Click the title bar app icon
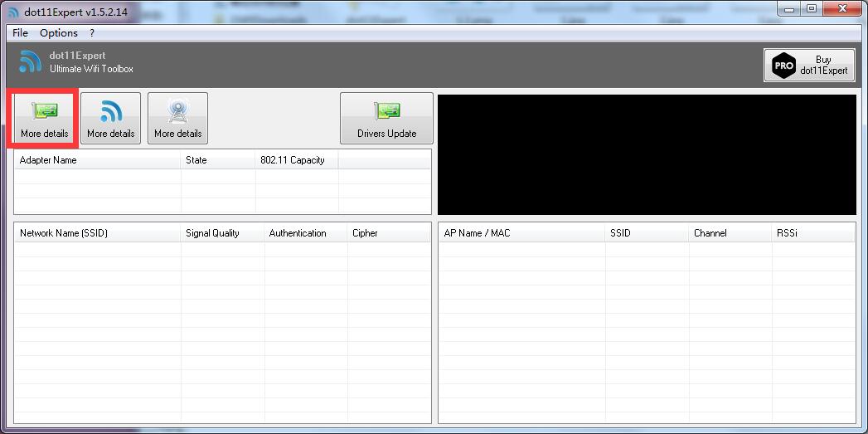Screen dimensions: 868x434 point(13,12)
